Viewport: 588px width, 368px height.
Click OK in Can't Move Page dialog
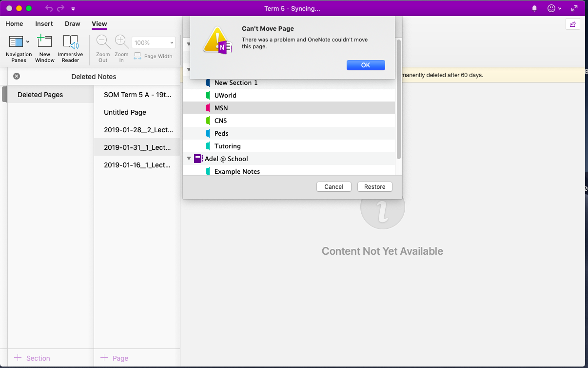[366, 65]
